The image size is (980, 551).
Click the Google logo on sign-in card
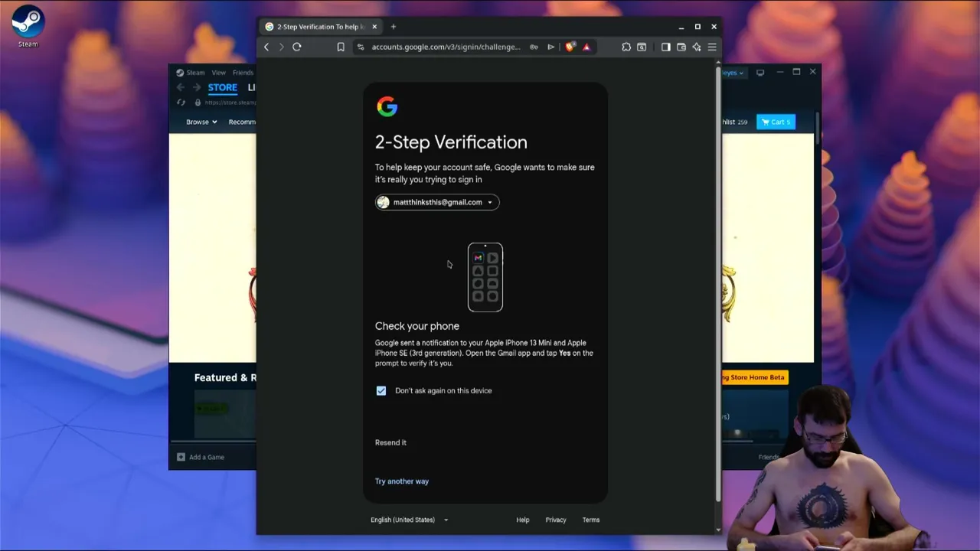(x=387, y=106)
